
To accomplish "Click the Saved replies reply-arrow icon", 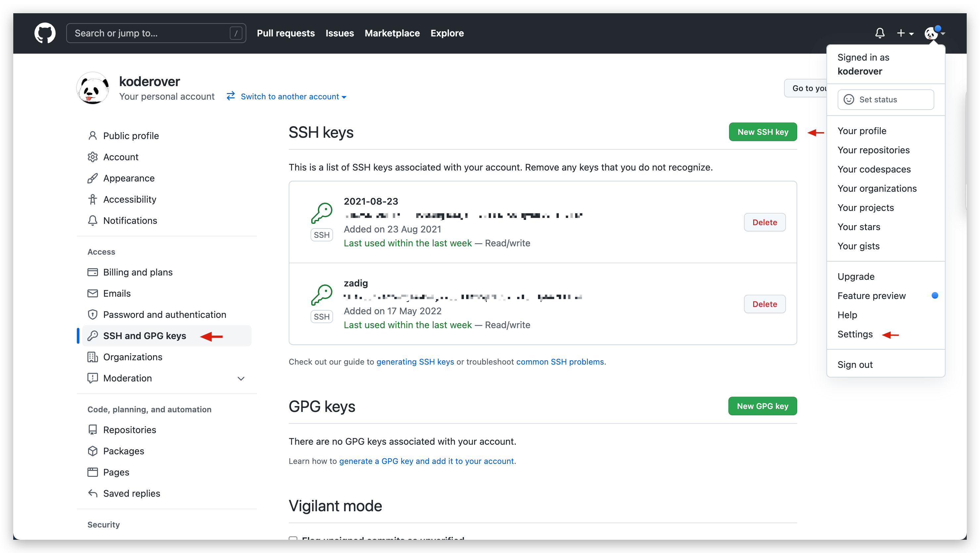I will [93, 493].
